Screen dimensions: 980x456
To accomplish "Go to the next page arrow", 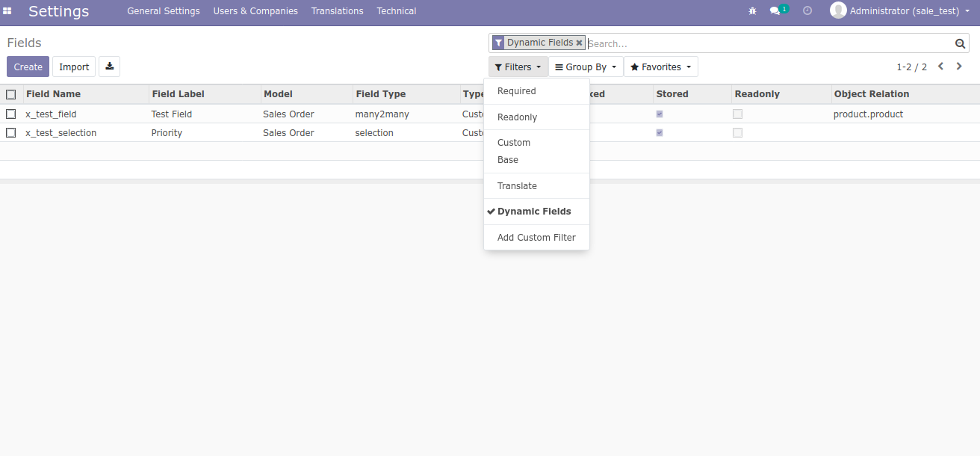I will click(959, 67).
